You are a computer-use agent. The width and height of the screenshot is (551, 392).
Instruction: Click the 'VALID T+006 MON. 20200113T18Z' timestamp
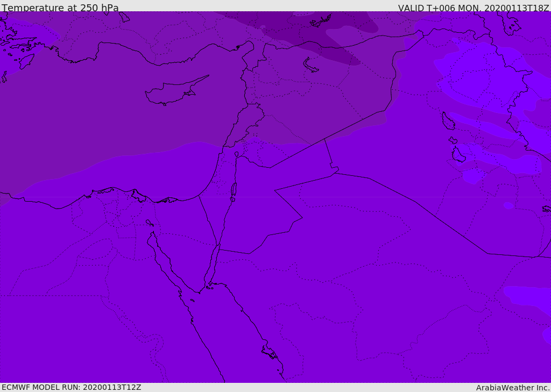pos(474,8)
